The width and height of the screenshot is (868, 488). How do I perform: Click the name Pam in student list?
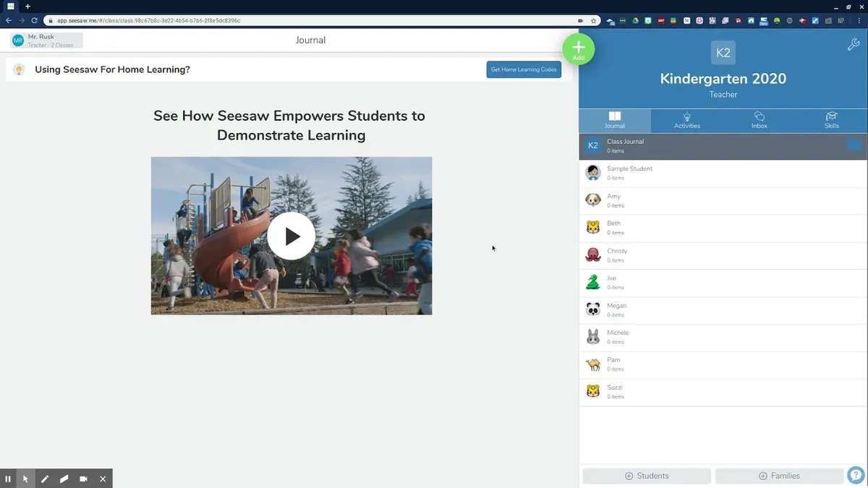tap(613, 360)
